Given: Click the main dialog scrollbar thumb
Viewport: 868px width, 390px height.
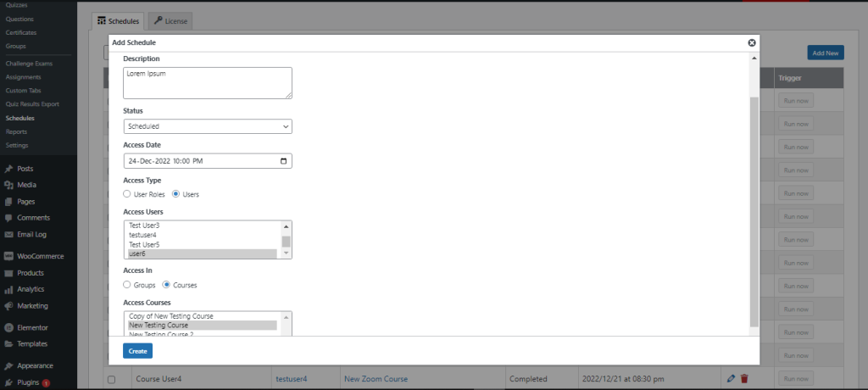Looking at the screenshot, I should click(754, 211).
